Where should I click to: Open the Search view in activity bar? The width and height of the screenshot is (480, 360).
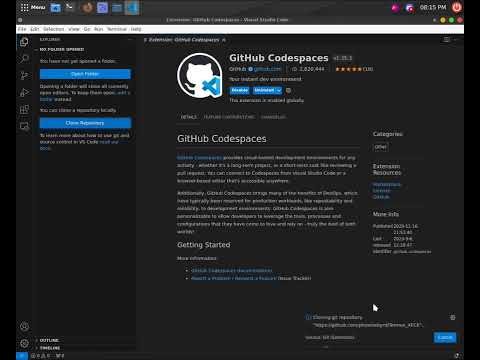pos(24,59)
